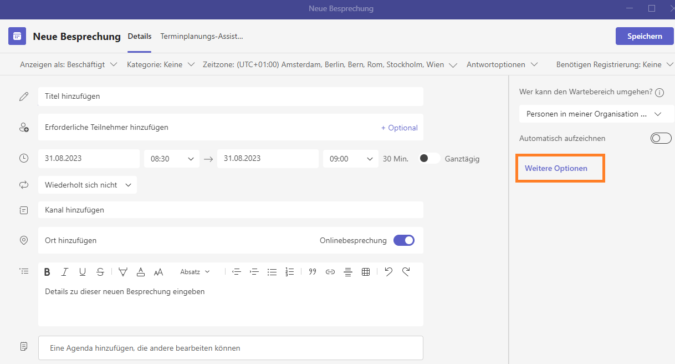
Task: Undo the last edit
Action: coord(388,271)
